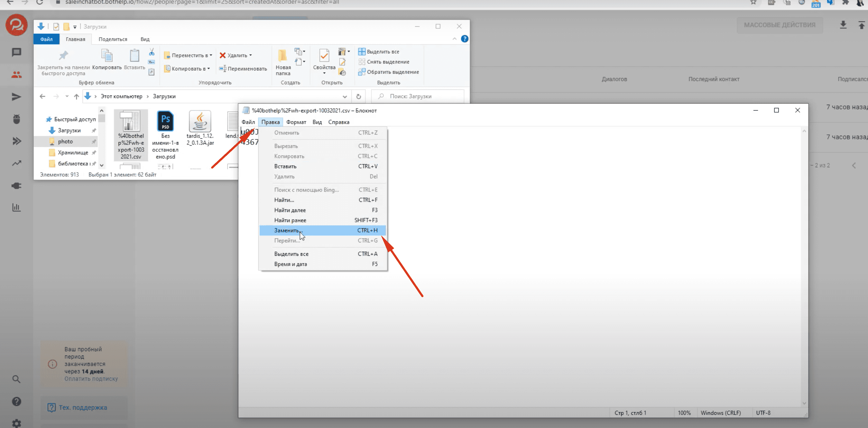Click the scissors cut icon
Viewport: 868px width, 428px height.
pyautogui.click(x=151, y=52)
